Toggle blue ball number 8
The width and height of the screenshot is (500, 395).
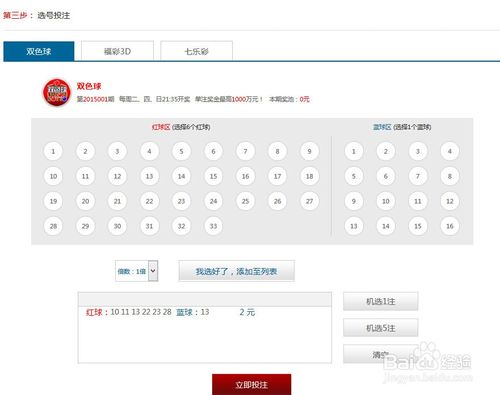click(x=450, y=176)
